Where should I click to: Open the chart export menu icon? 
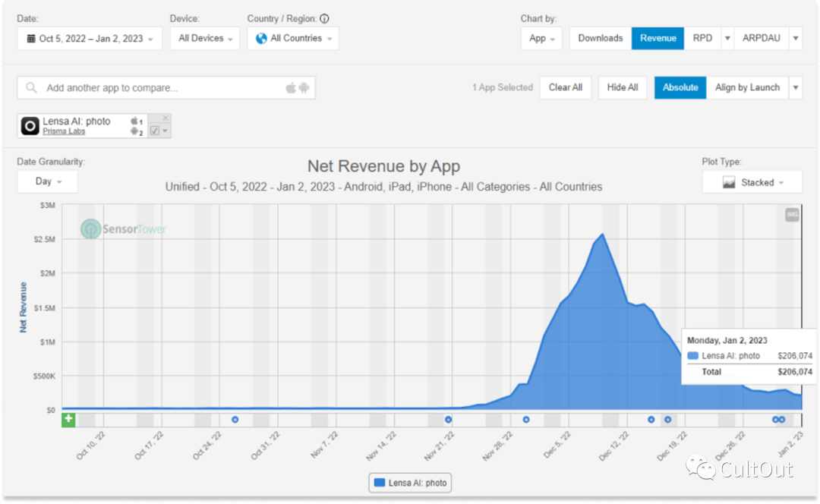792,214
